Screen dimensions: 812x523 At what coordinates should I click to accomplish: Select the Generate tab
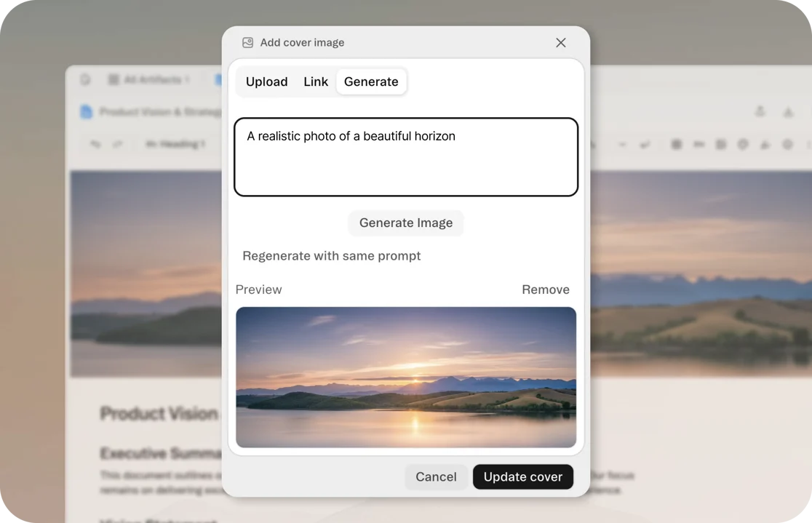pyautogui.click(x=371, y=82)
